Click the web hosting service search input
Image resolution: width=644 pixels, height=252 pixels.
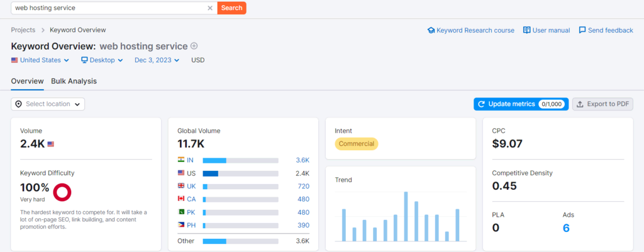(110, 8)
